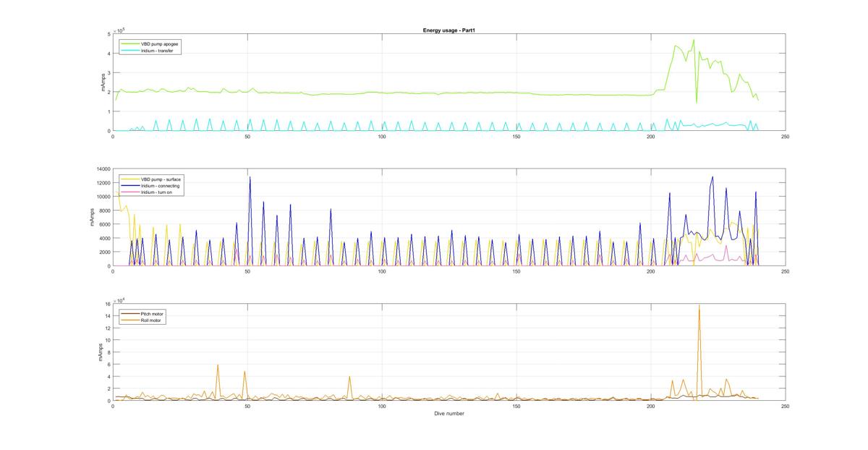Click the '10' y-axis tick of the bottom plot
This screenshot has height=450, width=868.
pyautogui.click(x=107, y=340)
